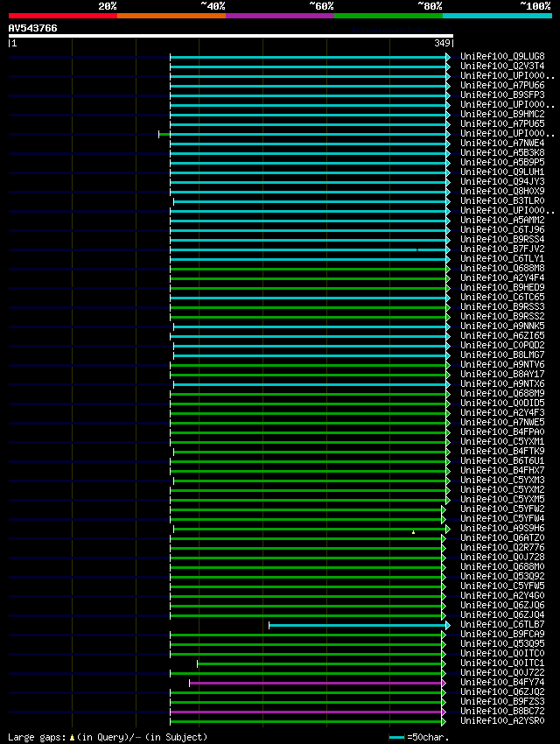
Task: Open the hit UniRef100_A7PU65
Action: tap(502, 123)
